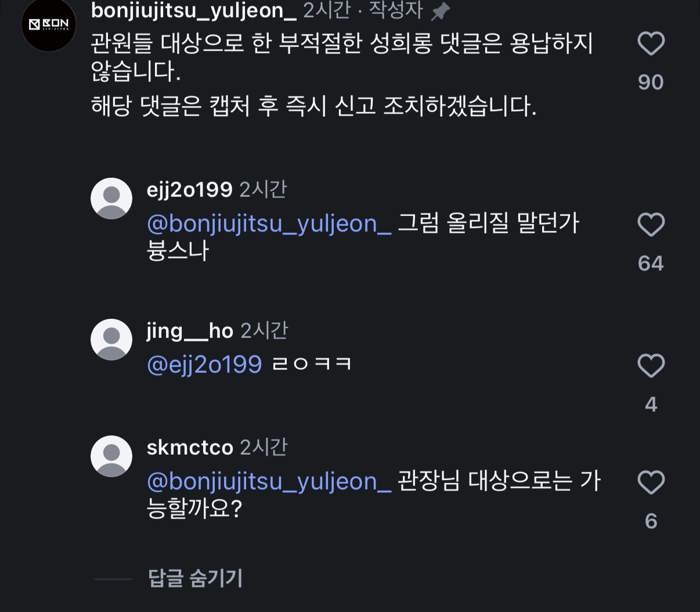Tap heart on jing__ho's reply
This screenshot has height=612, width=700.
(651, 366)
